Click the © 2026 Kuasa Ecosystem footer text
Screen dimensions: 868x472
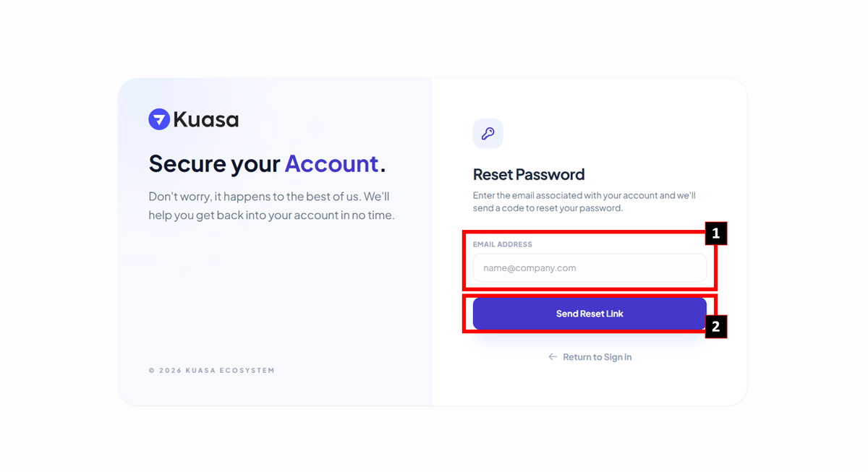point(211,371)
